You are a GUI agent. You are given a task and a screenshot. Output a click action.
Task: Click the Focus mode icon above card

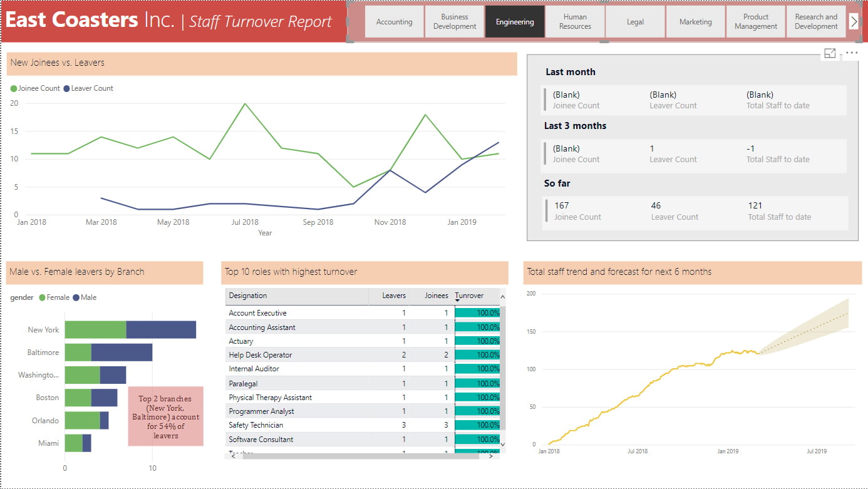830,54
